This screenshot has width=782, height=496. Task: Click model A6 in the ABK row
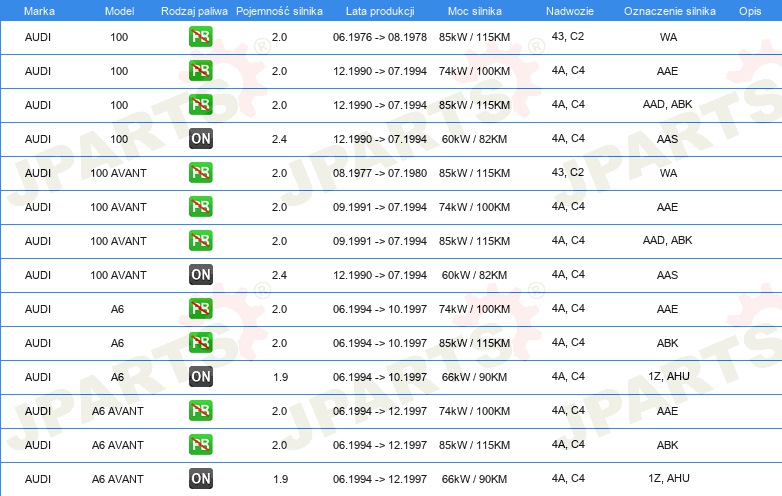tap(117, 343)
